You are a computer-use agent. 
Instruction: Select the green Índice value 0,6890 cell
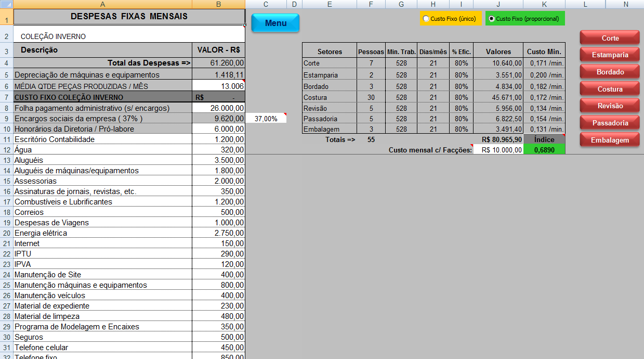(x=544, y=150)
